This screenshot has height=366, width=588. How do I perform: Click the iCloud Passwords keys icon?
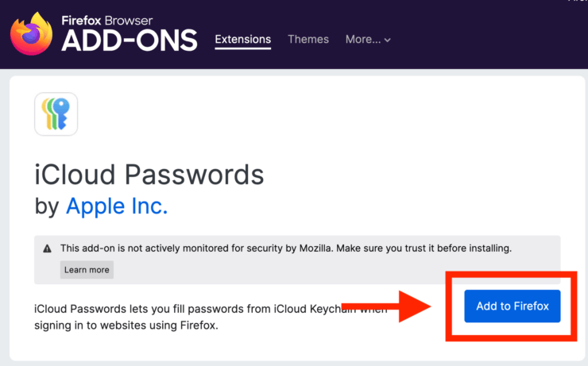[x=56, y=114]
